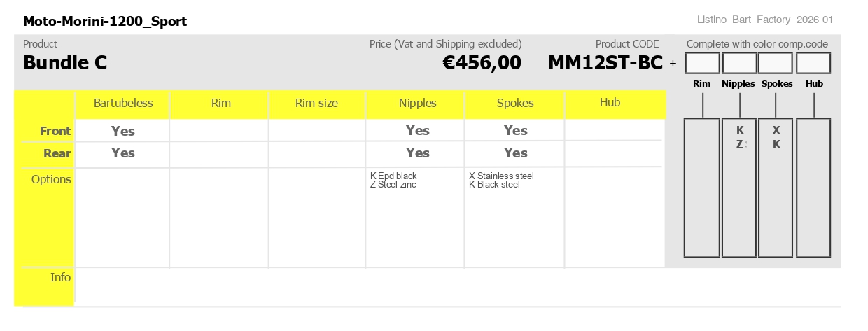The width and height of the screenshot is (868, 331).
Task: Select the Bundle C product title
Action: tap(65, 63)
